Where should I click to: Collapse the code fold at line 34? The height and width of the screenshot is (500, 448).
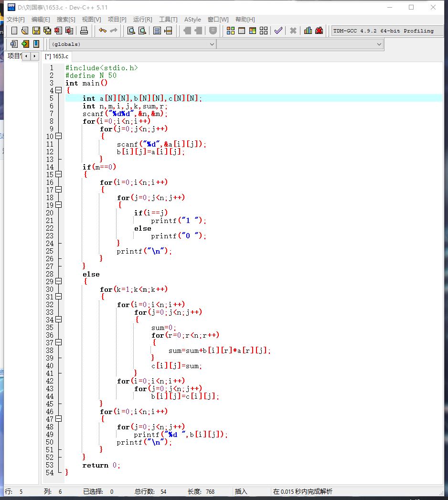click(x=59, y=319)
